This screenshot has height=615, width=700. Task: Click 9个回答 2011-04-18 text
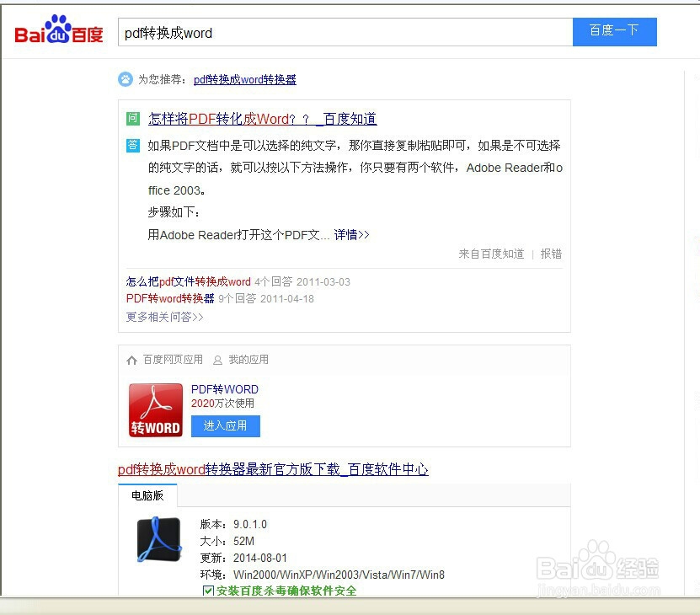(x=266, y=299)
